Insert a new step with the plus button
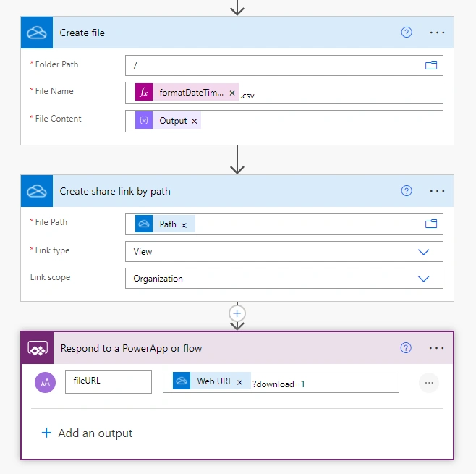 (x=237, y=313)
